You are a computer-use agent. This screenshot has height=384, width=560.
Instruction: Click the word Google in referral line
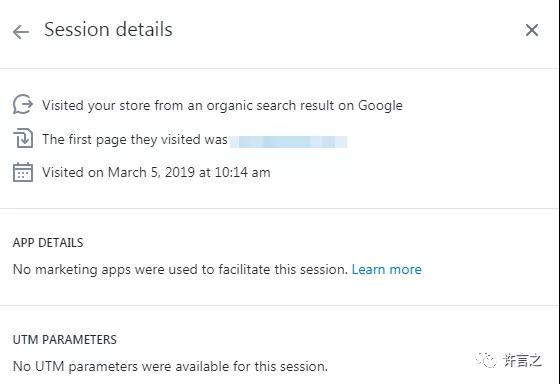click(380, 106)
